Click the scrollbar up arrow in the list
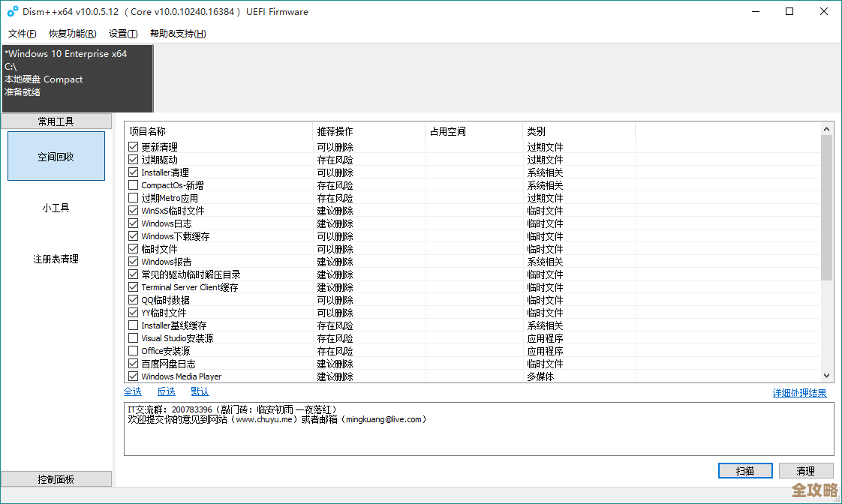This screenshot has width=842, height=504. tap(826, 127)
